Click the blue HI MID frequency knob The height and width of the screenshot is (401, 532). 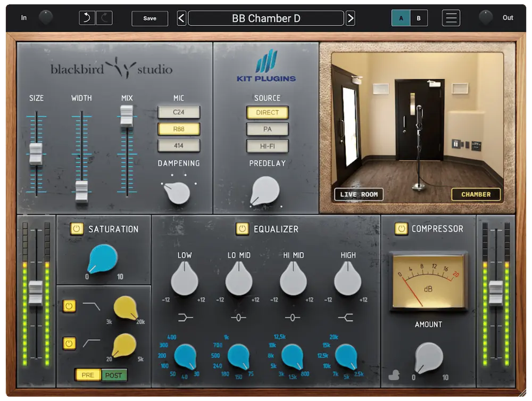(293, 356)
